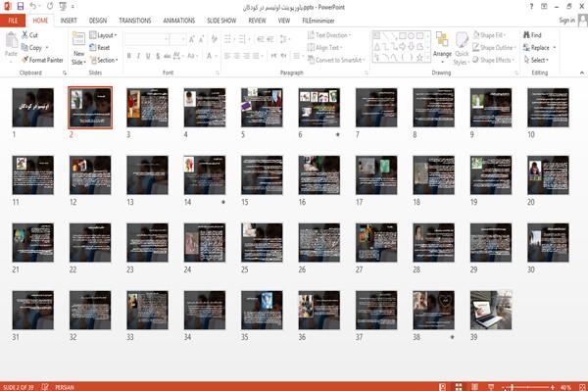Toggle Bold formatting

pyautogui.click(x=129, y=56)
